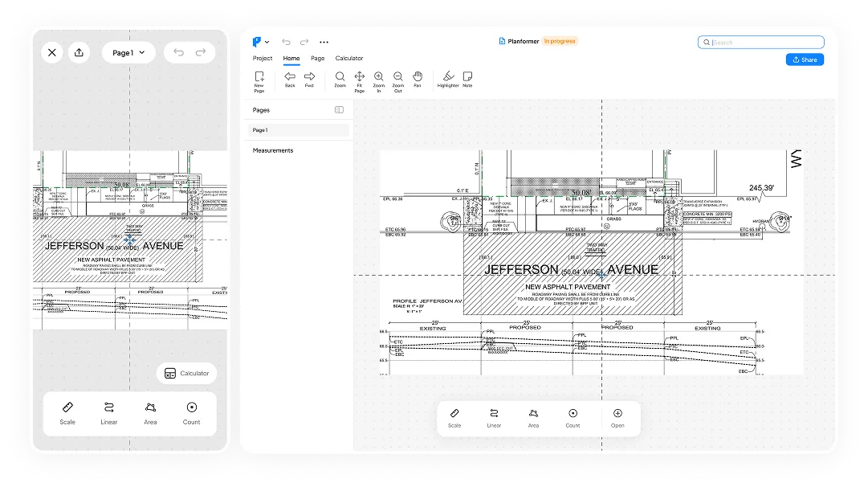Add a New Page from toolbar
Screen dimensions: 868x487
[x=259, y=78]
